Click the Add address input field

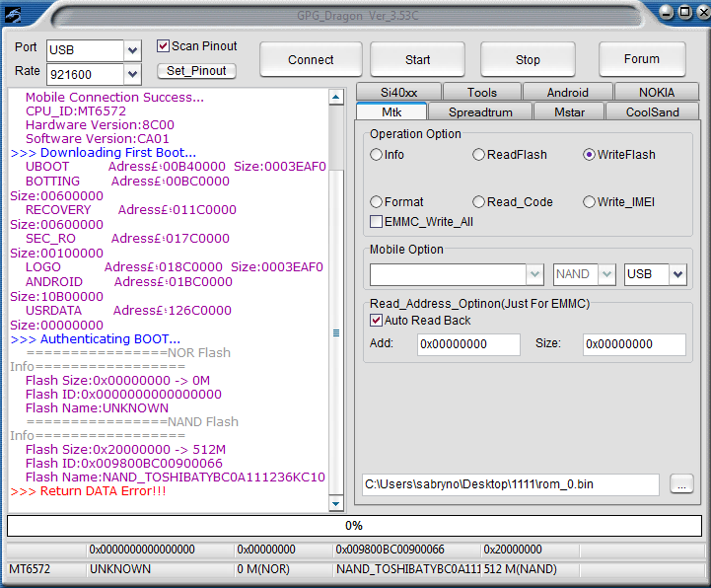468,344
